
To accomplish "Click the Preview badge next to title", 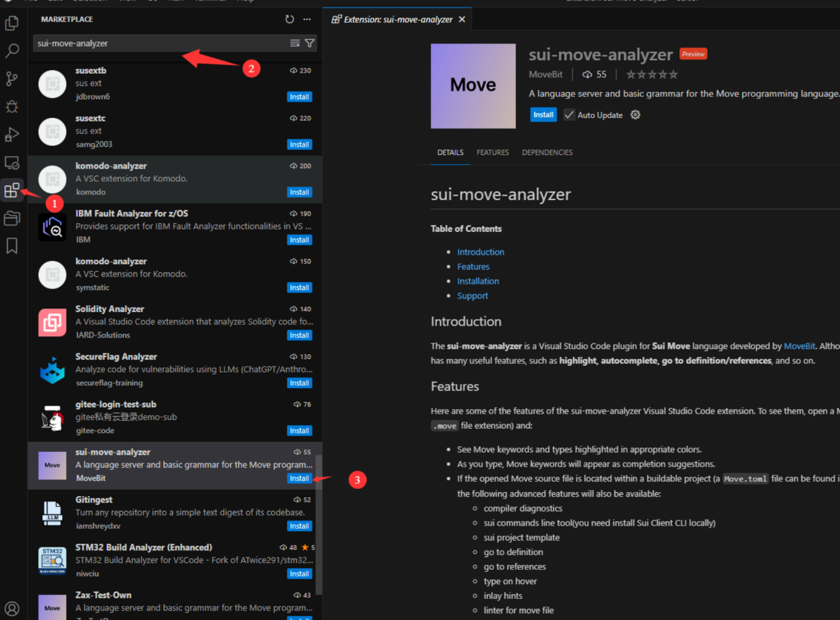I will click(x=693, y=54).
